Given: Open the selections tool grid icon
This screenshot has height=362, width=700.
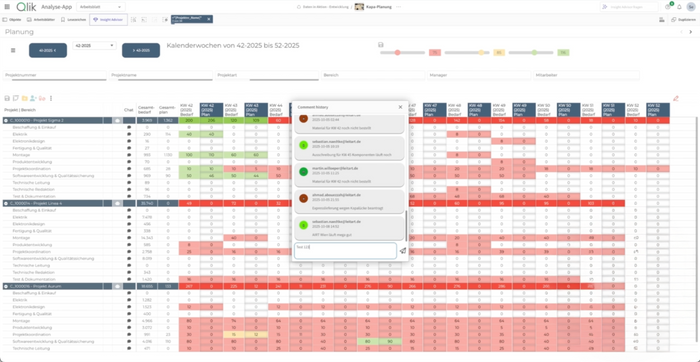Looking at the screenshot, I should 662,20.
